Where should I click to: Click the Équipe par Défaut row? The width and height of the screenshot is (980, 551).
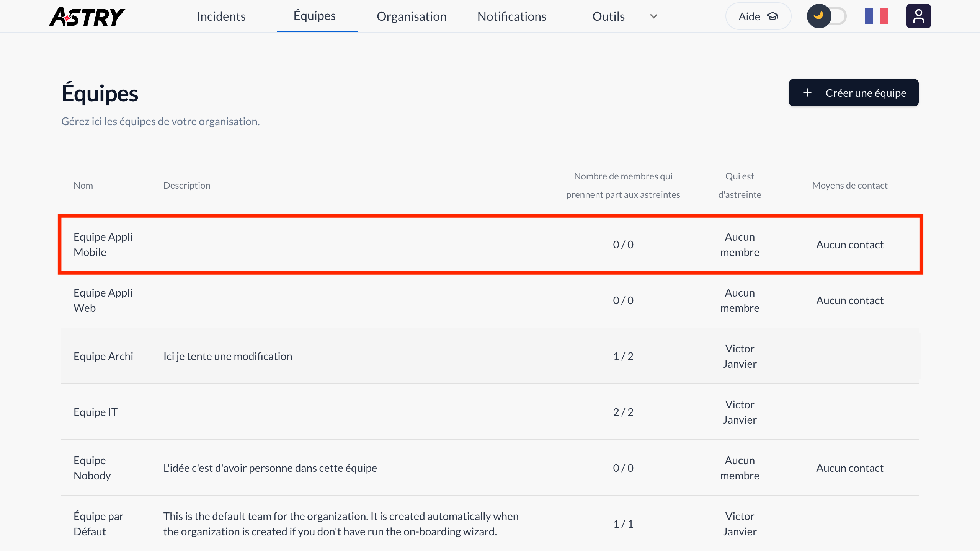click(98, 523)
